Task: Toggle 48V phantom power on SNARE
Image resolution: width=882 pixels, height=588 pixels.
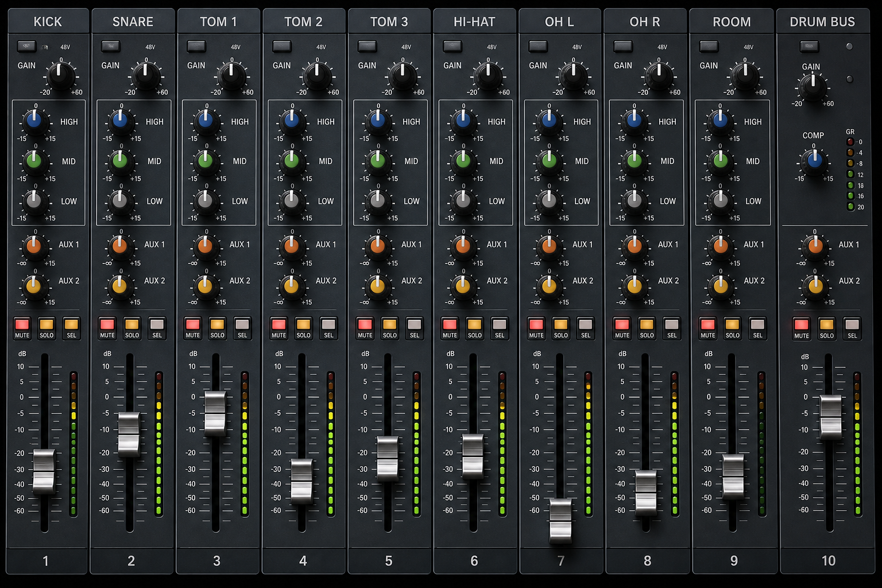Action: point(110,46)
